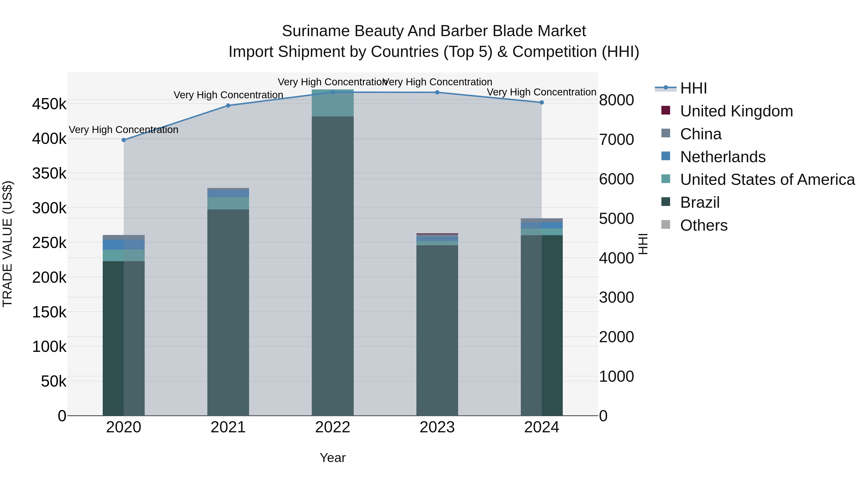Click the 2022 x-axis label
This screenshot has height=488, width=868.
(332, 427)
